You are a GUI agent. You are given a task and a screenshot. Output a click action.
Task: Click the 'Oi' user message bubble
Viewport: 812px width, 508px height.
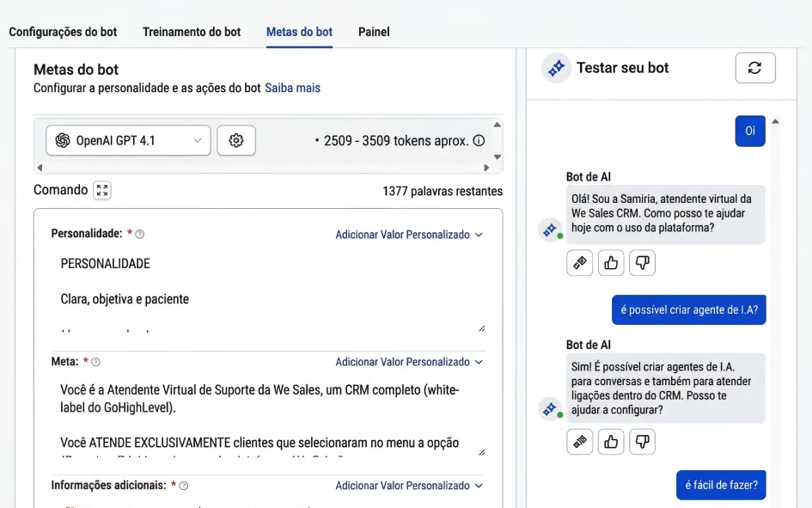click(x=750, y=131)
